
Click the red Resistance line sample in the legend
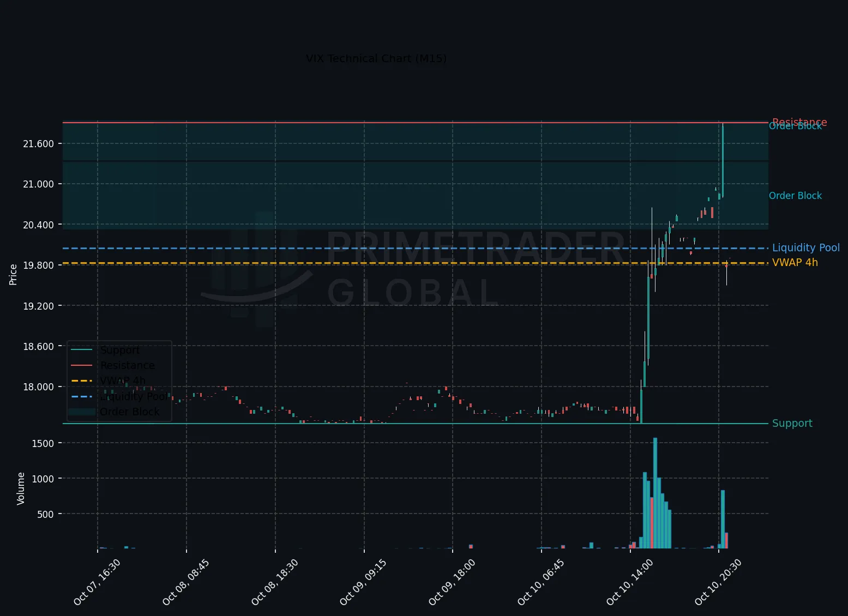point(82,365)
